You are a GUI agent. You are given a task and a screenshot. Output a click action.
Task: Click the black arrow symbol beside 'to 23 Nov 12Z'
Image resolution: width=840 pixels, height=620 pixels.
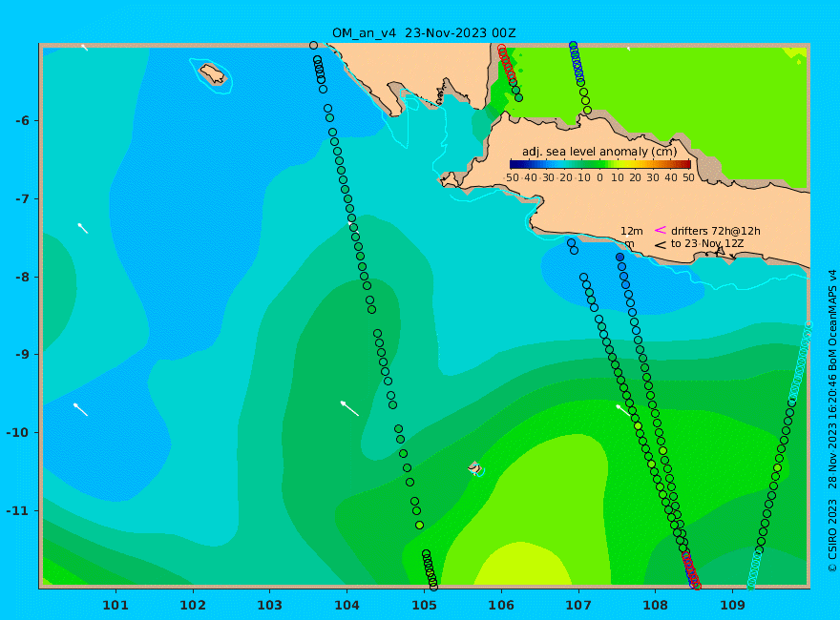pyautogui.click(x=660, y=245)
